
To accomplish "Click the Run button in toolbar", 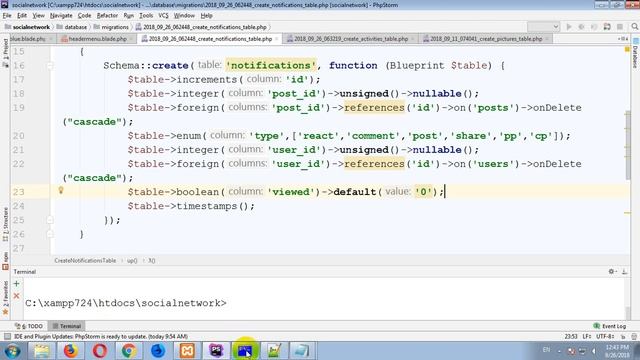I will coord(569,27).
